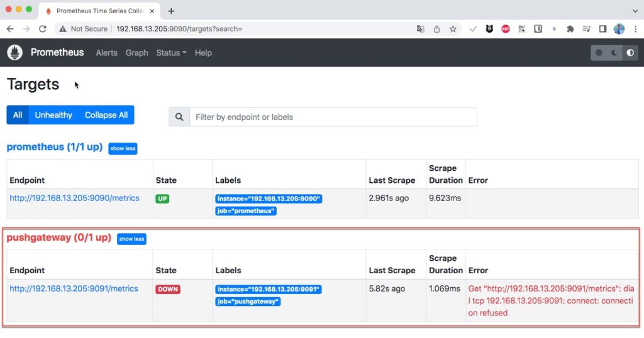
Task: Open the Help nav item
Action: pos(203,53)
